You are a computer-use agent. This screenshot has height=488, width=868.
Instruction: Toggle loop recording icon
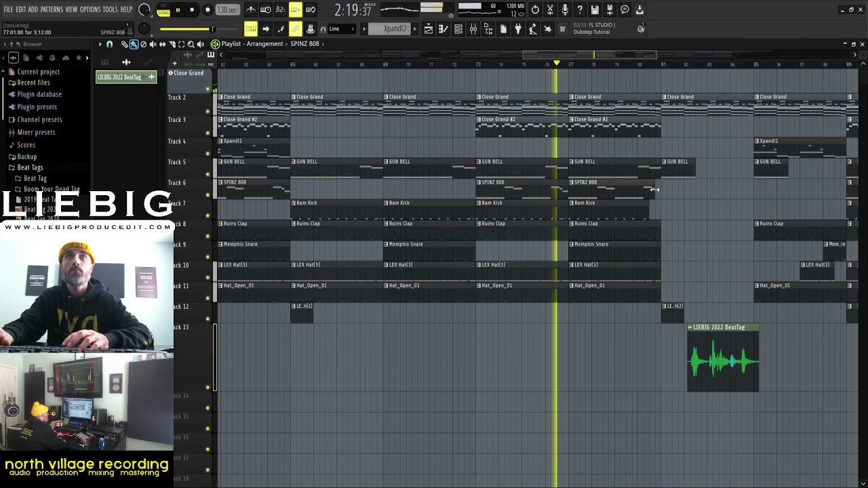point(311,9)
